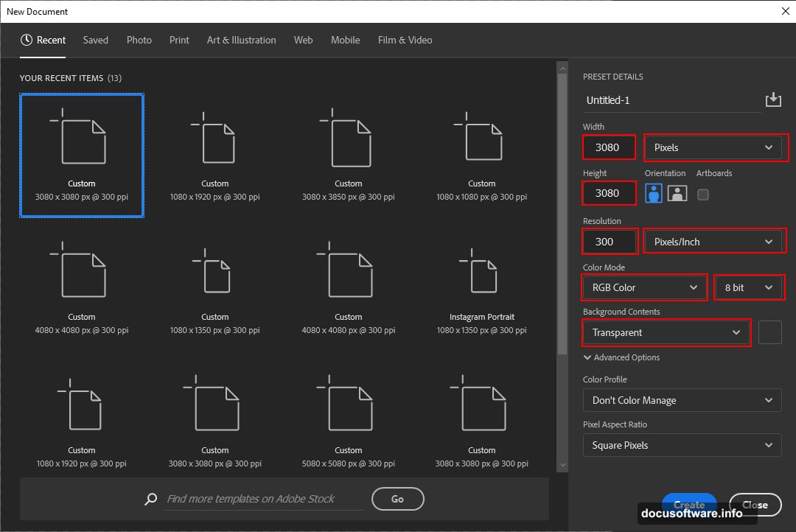796x532 pixels.
Task: Click the Go button next to the search field
Action: (397, 499)
